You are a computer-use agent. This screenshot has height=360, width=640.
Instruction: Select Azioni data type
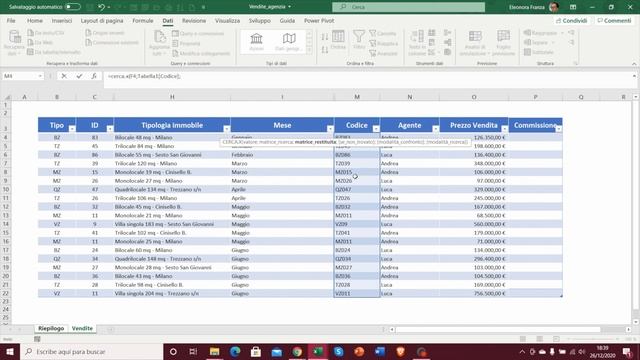click(x=256, y=42)
